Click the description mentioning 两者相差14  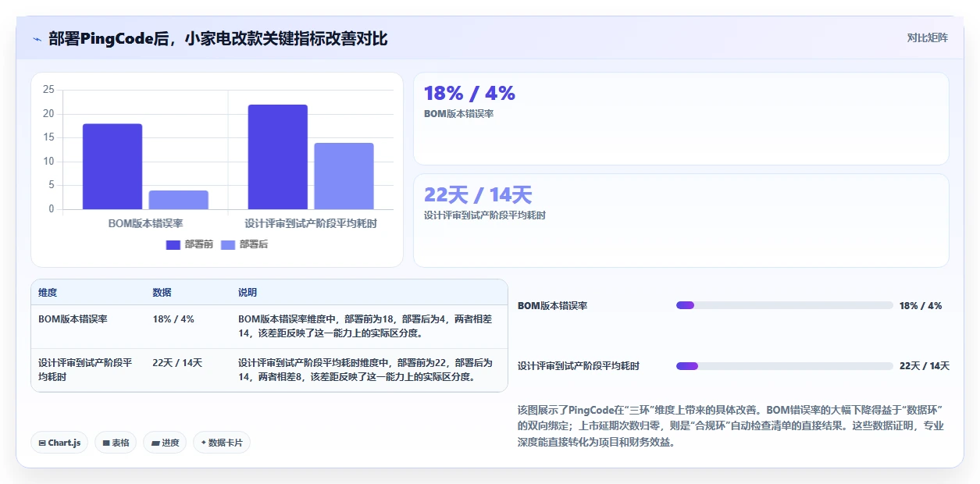pyautogui.click(x=365, y=326)
